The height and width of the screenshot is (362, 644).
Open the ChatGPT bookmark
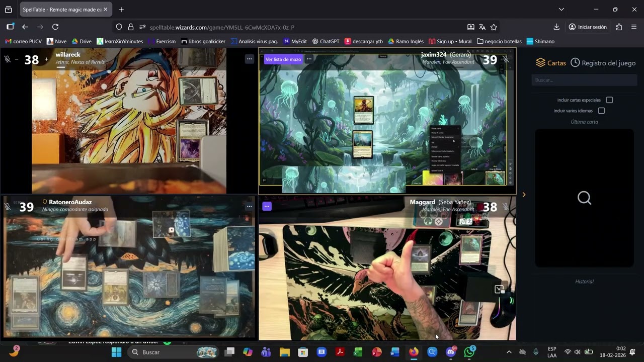[x=326, y=41]
